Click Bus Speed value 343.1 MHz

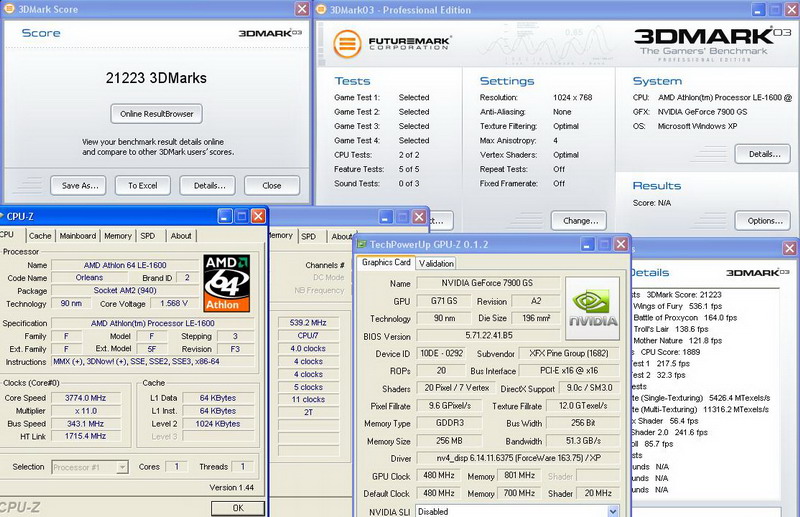(x=85, y=424)
